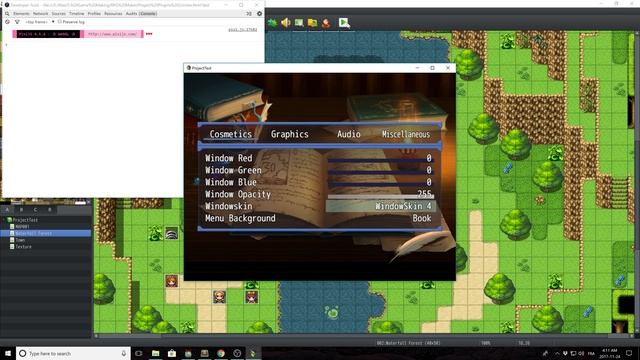
Task: Open the Plugin Manager puzzle-piece icon
Action: [272, 23]
